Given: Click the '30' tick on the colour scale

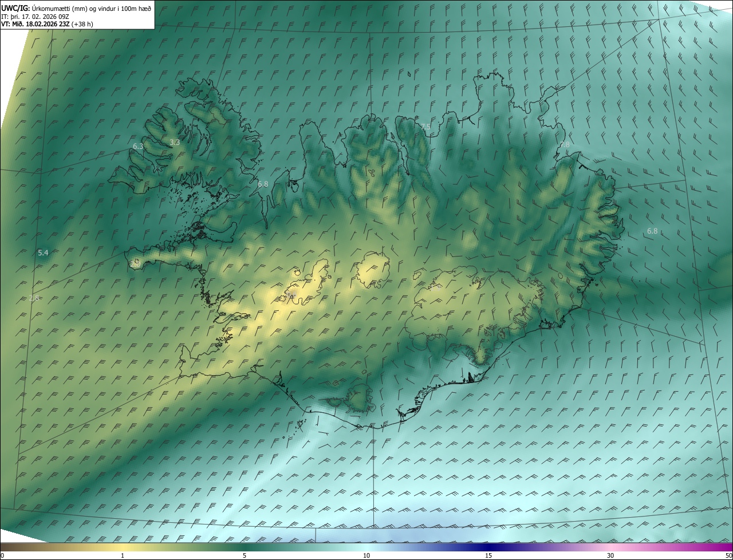Looking at the screenshot, I should tap(610, 555).
